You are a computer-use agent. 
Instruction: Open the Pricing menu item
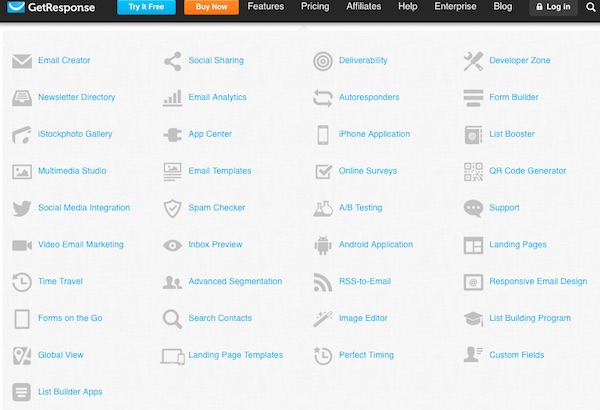[x=315, y=7]
